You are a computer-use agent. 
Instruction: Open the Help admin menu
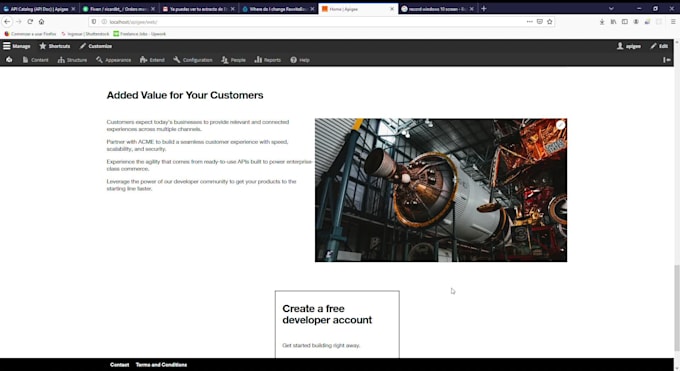click(x=300, y=60)
